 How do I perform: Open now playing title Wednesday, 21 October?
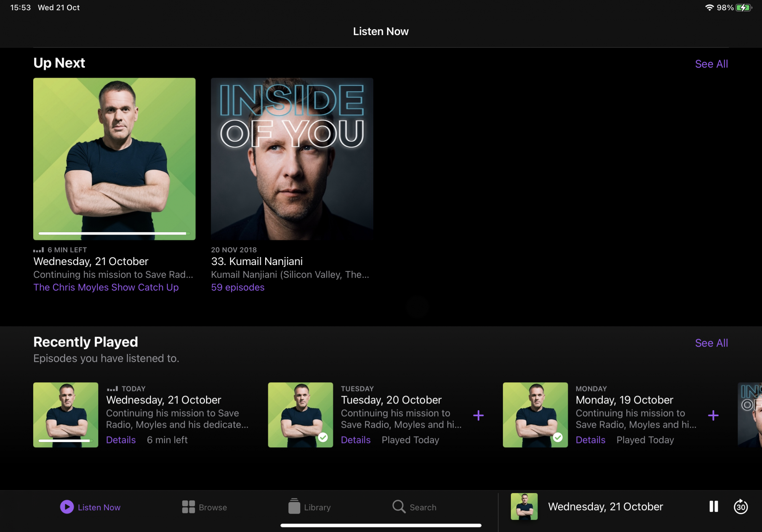coord(605,506)
